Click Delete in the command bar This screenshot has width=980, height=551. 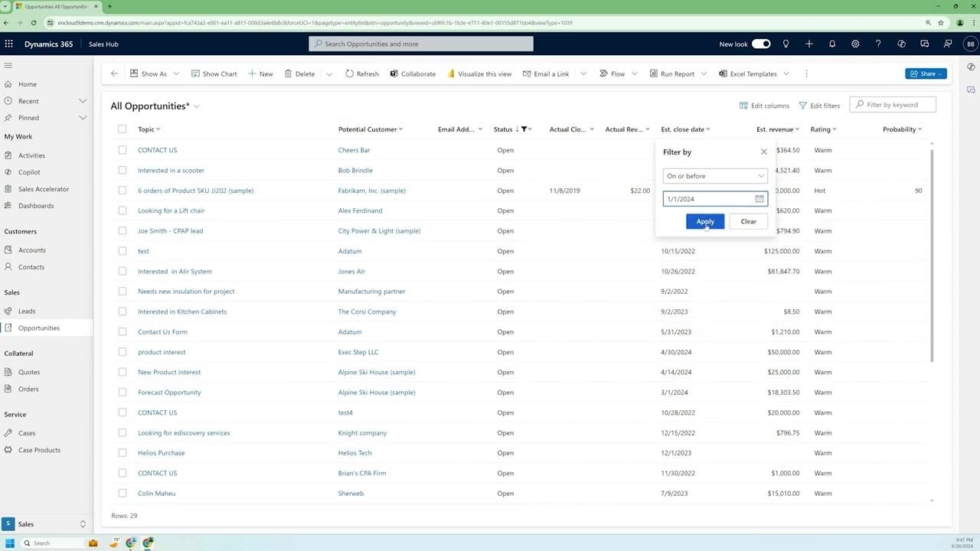coord(299,73)
